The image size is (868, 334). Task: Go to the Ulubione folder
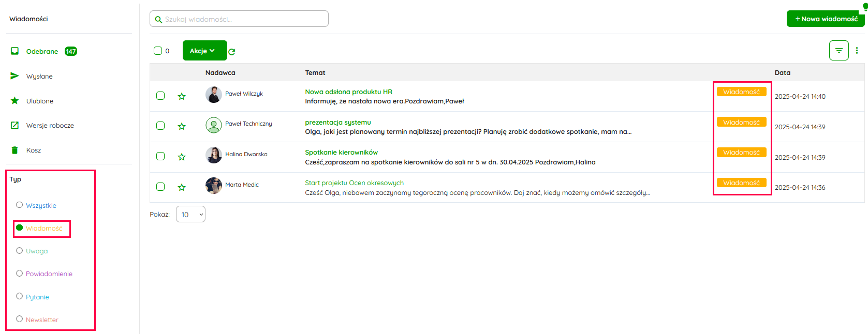(39, 101)
